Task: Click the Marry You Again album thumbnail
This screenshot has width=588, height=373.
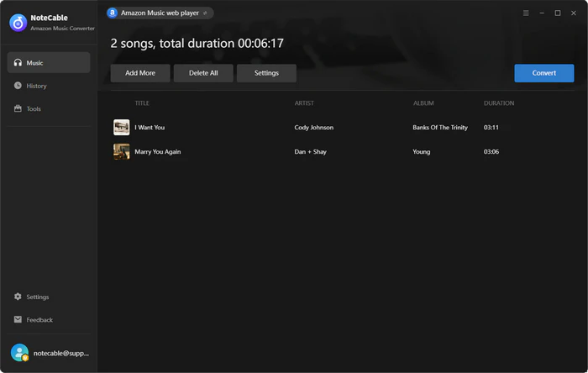Action: point(122,151)
